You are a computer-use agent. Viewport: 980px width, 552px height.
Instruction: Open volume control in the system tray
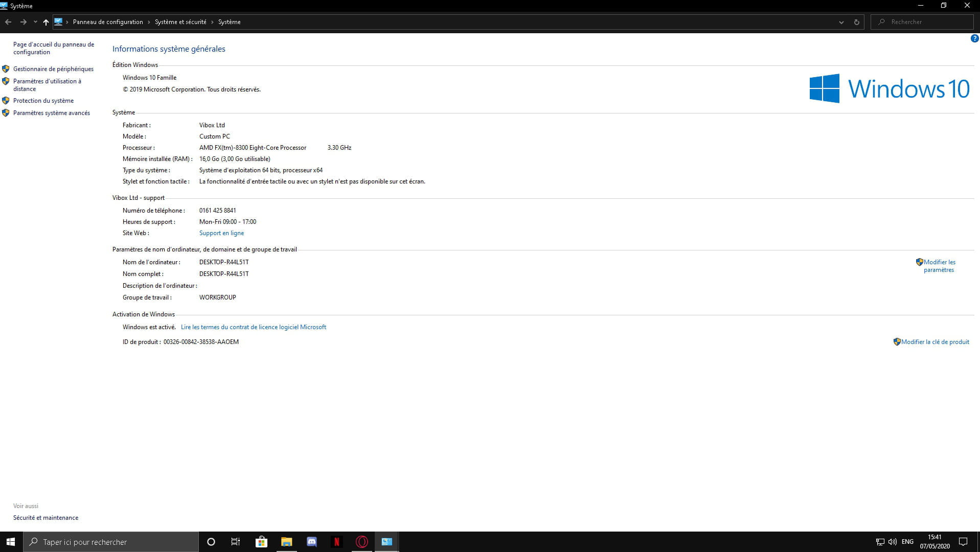tap(893, 542)
